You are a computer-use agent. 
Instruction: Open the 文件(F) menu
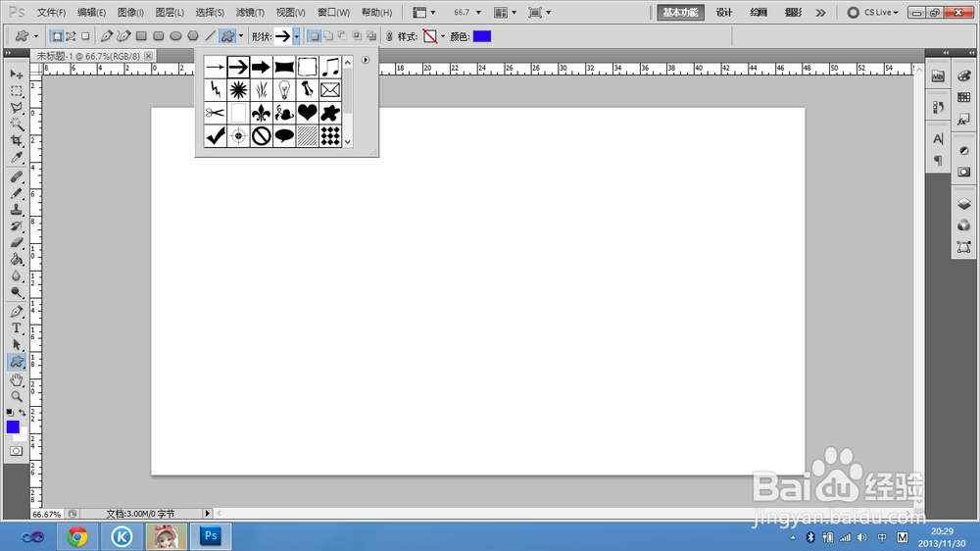click(51, 12)
